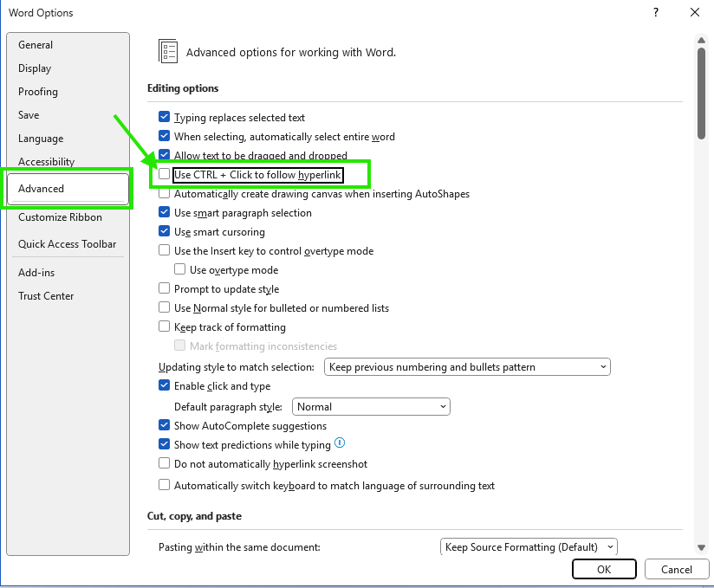
Task: Click the vertical scrollbar thumb
Action: pos(701,93)
